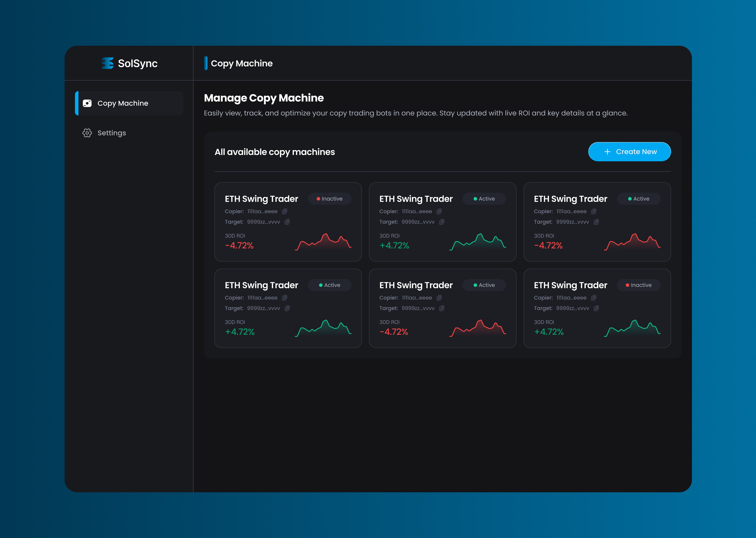Viewport: 756px width, 538px height.
Task: Open Settings from the sidebar
Action: (x=112, y=133)
